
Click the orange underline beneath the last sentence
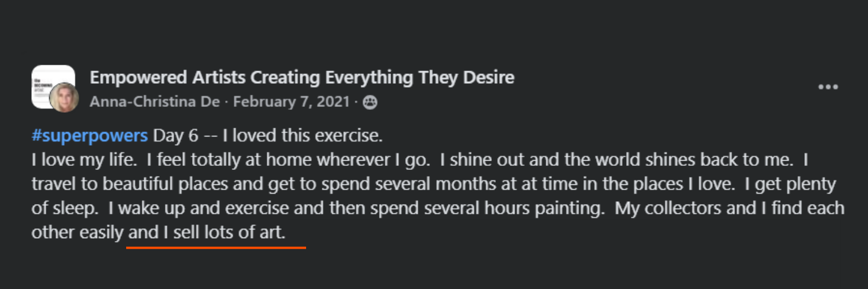click(216, 247)
